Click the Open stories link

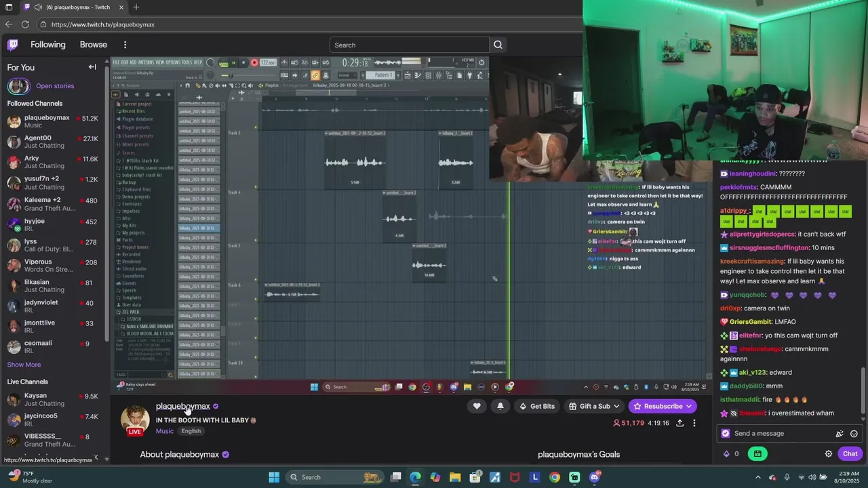tap(55, 86)
